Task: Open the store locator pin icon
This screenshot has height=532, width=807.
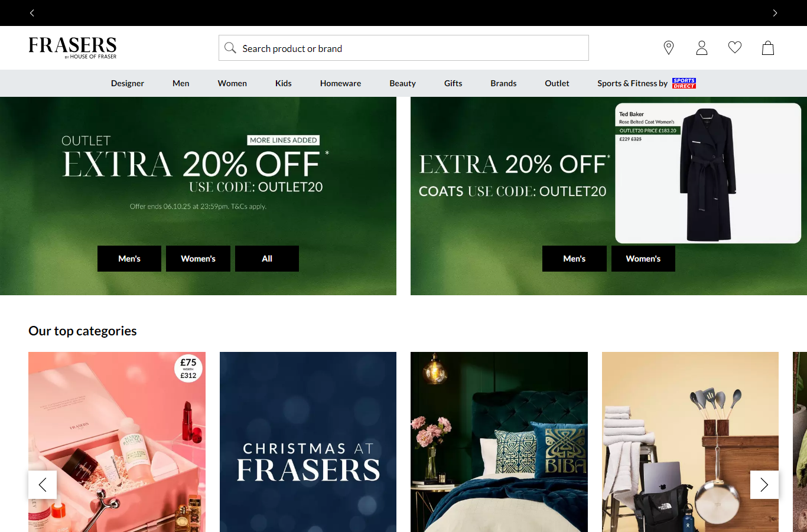Action: (669, 48)
